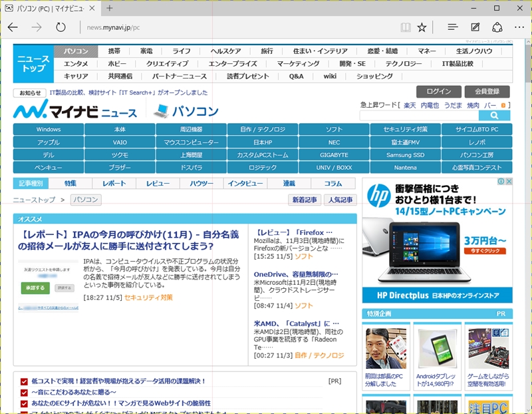This screenshot has height=414, width=532.
Task: Focus the site search text box
Action: 420,115
